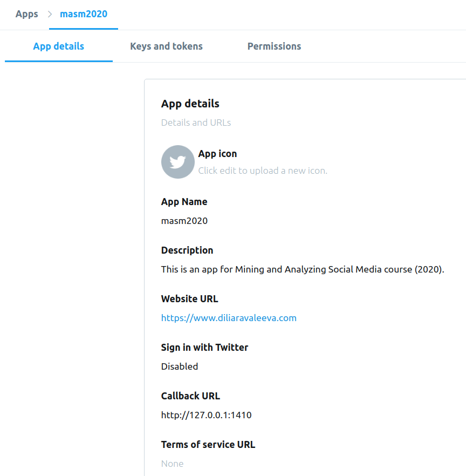Image resolution: width=466 pixels, height=476 pixels.
Task: Open the Permissions tab
Action: click(274, 46)
